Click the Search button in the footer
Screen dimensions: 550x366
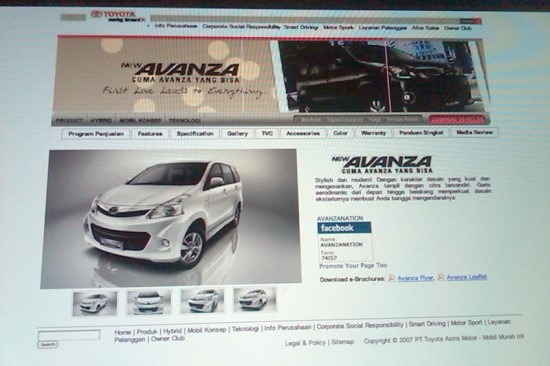[x=48, y=345]
